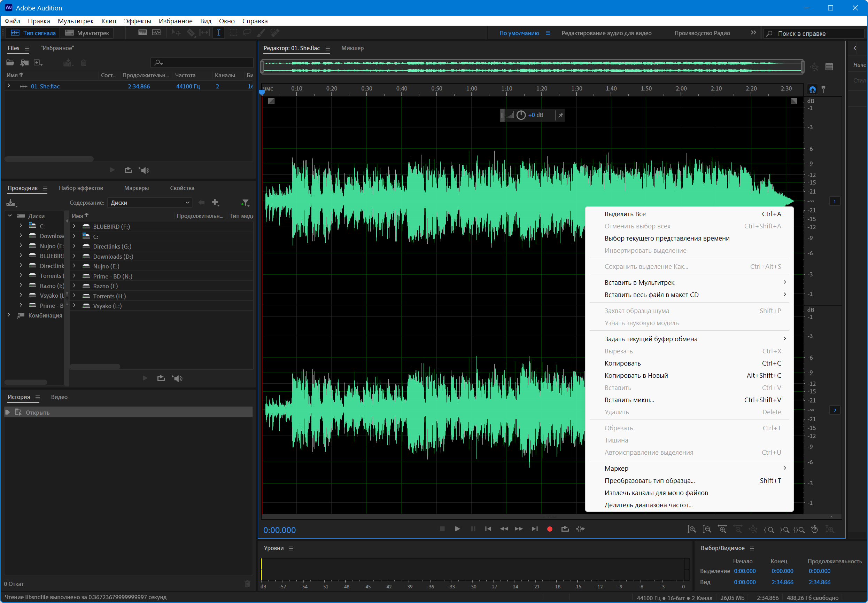Expand the 01. She.flac file entry
868x603 pixels.
[x=9, y=86]
